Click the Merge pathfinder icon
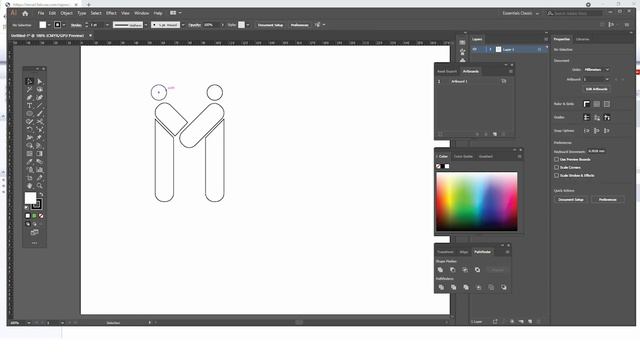The width and height of the screenshot is (640, 360). [466, 287]
